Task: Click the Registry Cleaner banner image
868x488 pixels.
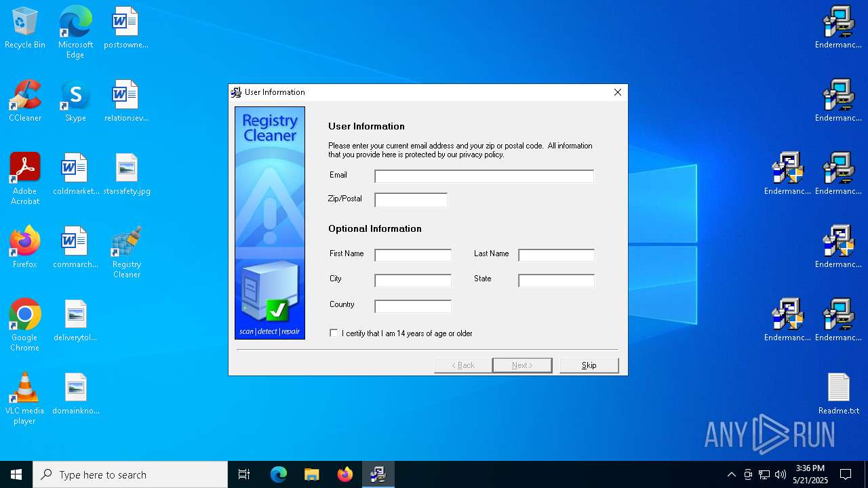Action: coord(270,223)
